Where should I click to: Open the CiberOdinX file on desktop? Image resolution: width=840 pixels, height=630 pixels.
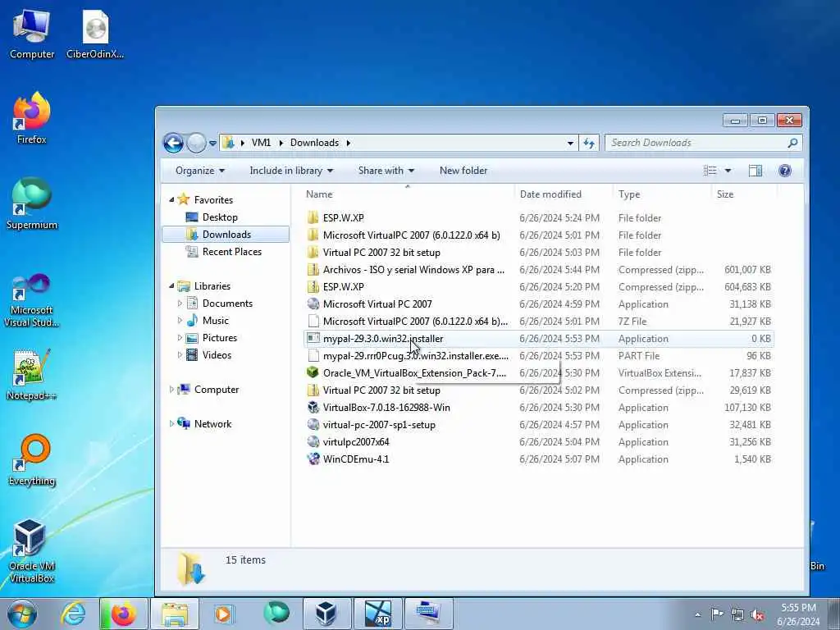pyautogui.click(x=95, y=34)
